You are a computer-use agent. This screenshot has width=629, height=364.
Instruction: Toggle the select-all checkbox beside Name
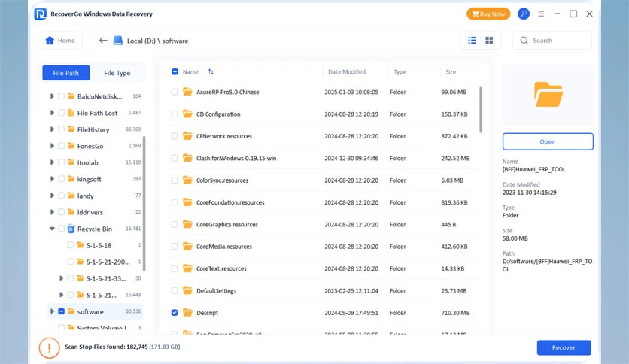click(175, 71)
